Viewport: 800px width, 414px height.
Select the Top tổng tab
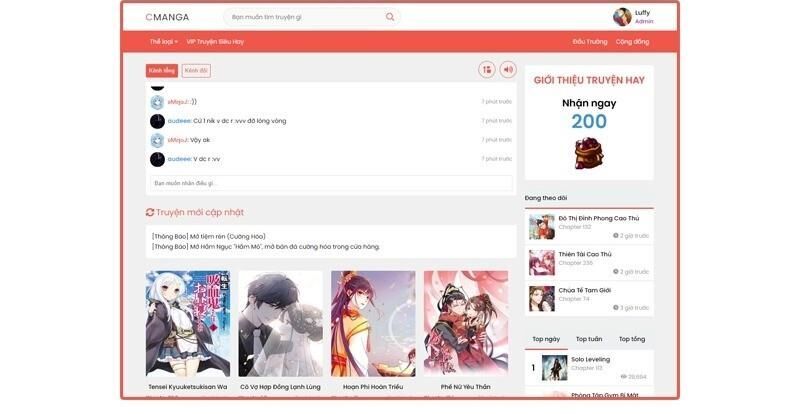(631, 339)
